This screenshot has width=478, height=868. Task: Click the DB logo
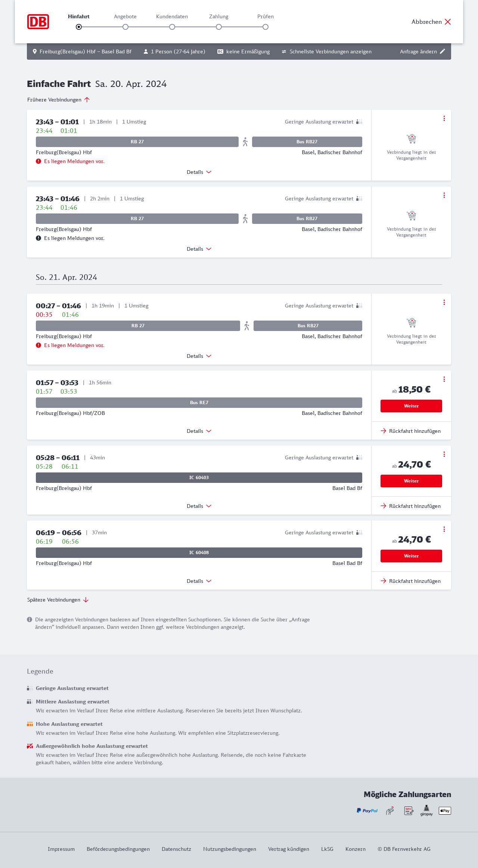pos(38,22)
